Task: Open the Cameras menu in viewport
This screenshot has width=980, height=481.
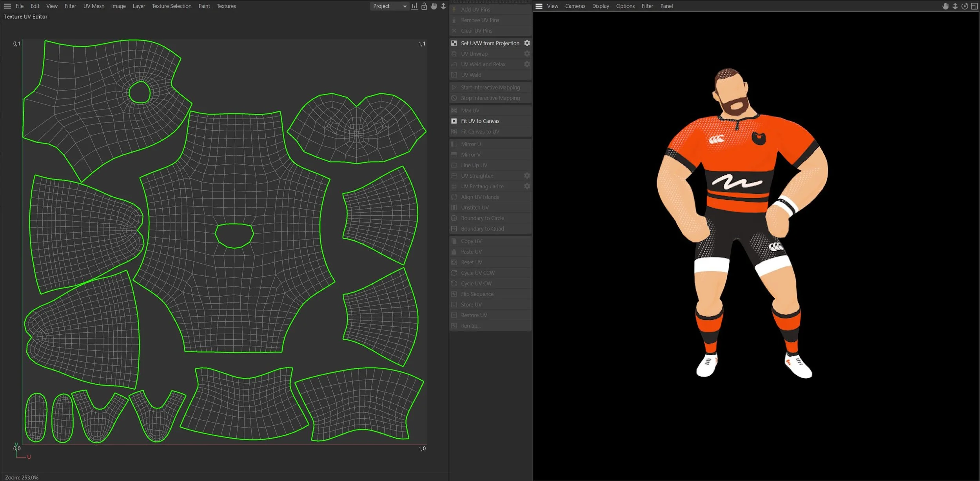Action: 575,6
